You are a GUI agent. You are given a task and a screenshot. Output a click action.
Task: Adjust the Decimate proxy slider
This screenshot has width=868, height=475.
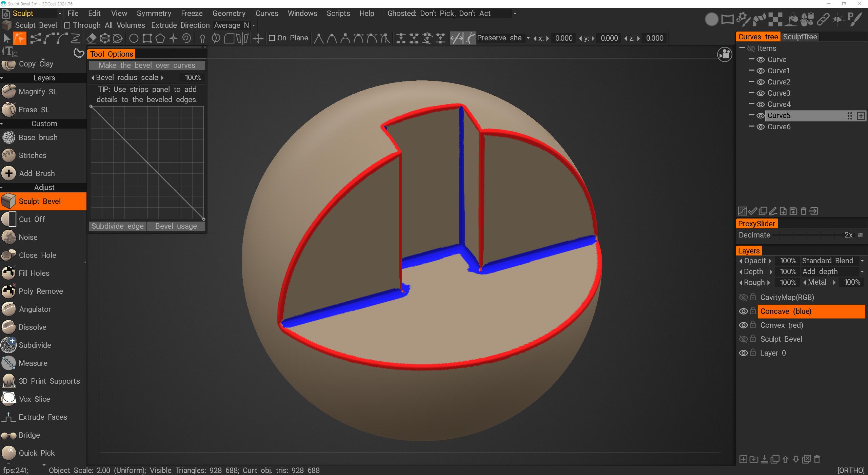pos(807,235)
